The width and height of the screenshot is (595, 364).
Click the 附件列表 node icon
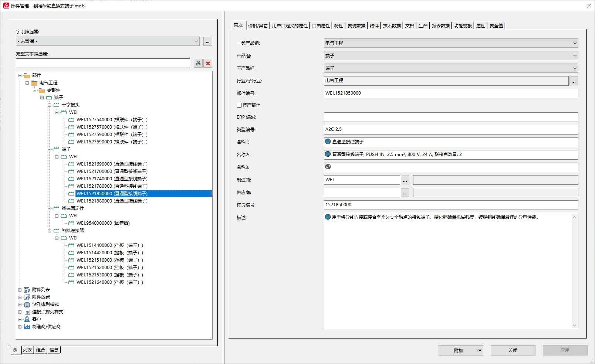point(27,290)
